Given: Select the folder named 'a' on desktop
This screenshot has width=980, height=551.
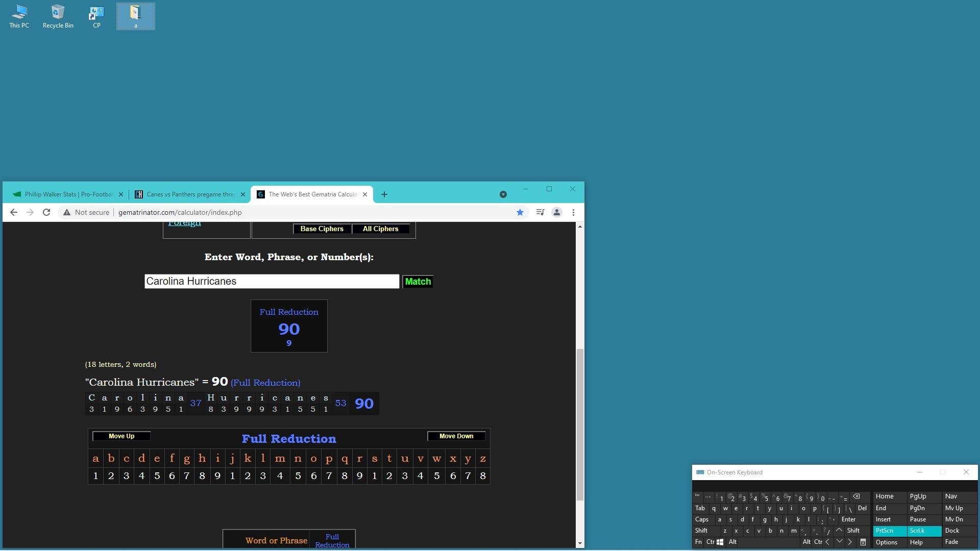Looking at the screenshot, I should pyautogui.click(x=135, y=16).
